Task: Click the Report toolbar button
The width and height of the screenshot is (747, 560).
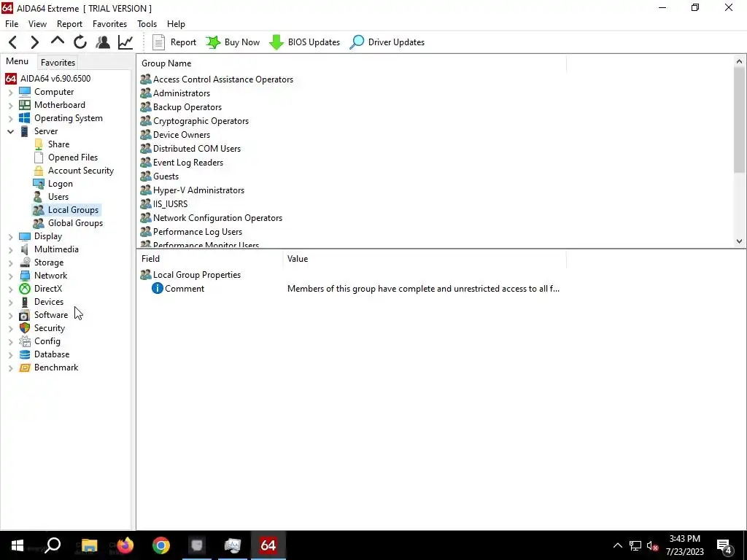Action: pos(174,42)
